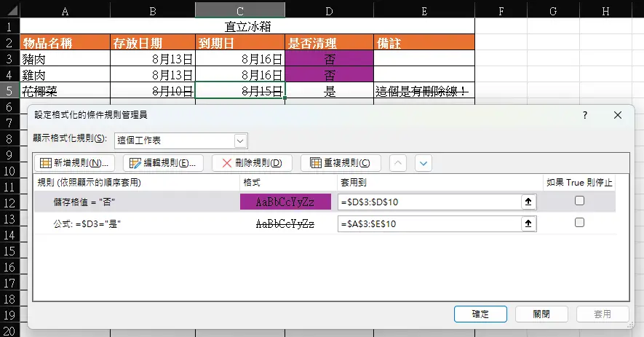Close the rules manager dialog with X
The width and height of the screenshot is (644, 337).
(x=617, y=115)
